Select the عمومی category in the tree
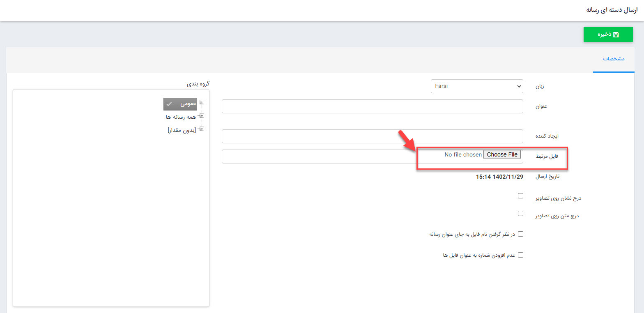The height and width of the screenshot is (313, 644). point(181,104)
